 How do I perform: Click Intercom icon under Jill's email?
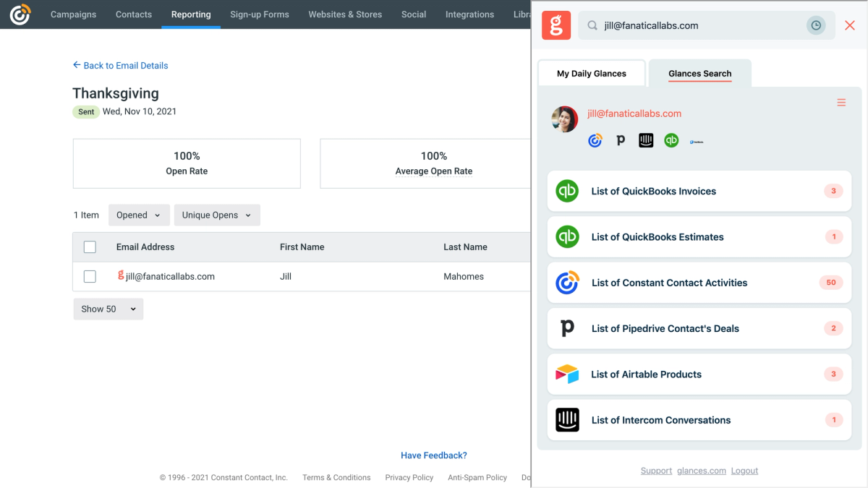(x=646, y=141)
